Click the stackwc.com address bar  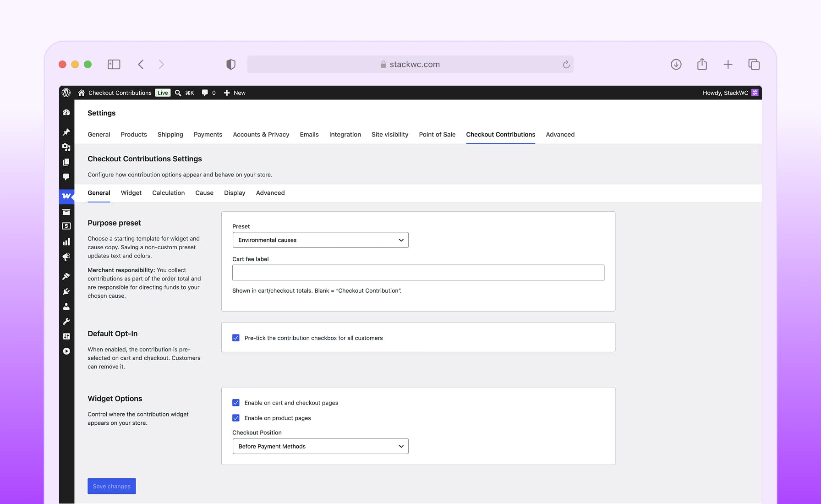tap(410, 65)
